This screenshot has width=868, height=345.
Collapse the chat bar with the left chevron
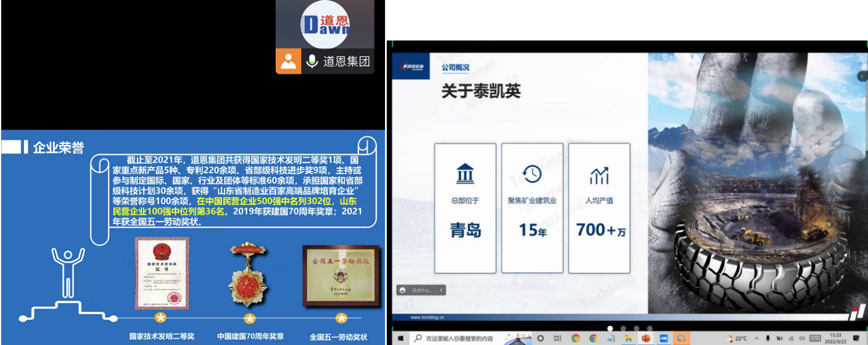point(440,290)
